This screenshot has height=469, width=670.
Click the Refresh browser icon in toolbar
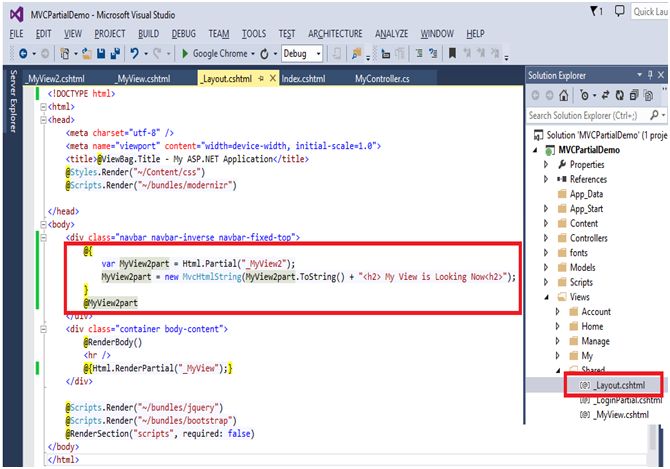(x=263, y=53)
